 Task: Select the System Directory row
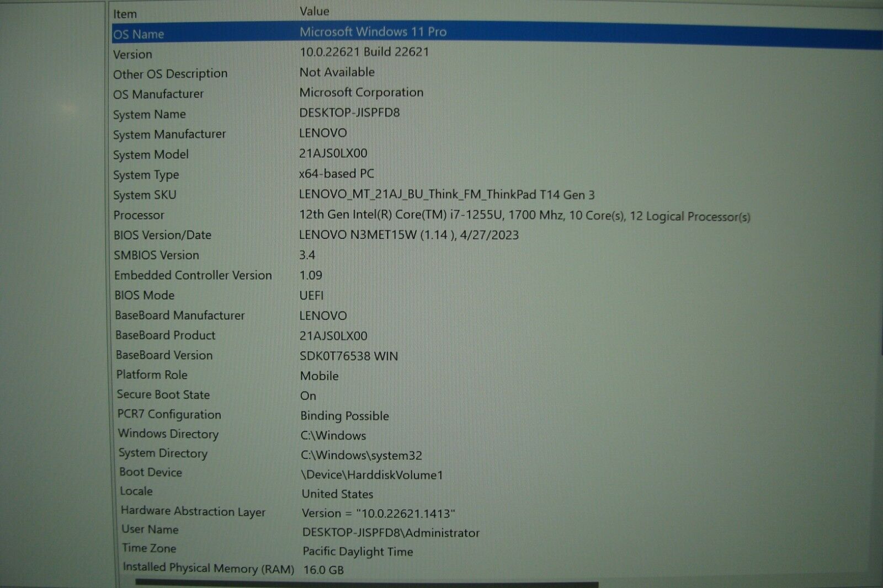163,453
